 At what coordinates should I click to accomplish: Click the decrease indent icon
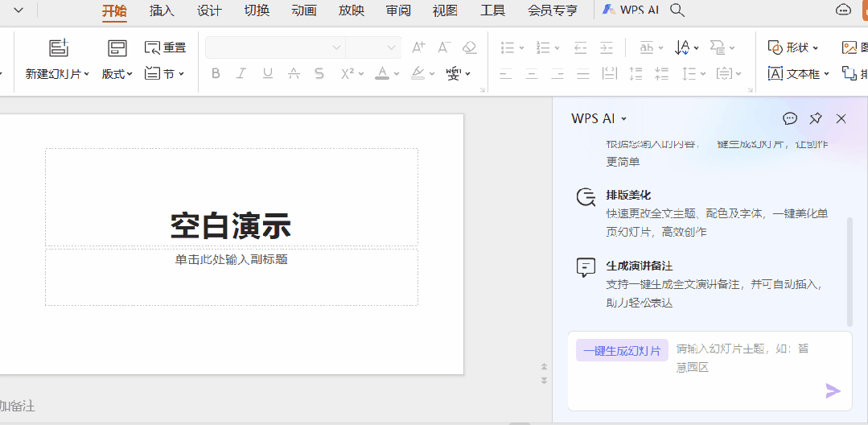point(580,47)
